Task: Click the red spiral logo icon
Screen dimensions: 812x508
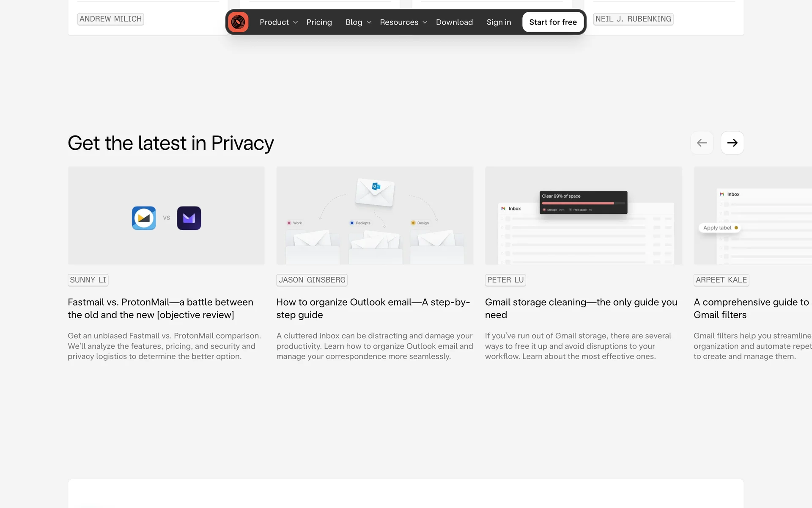Action: coord(238,22)
